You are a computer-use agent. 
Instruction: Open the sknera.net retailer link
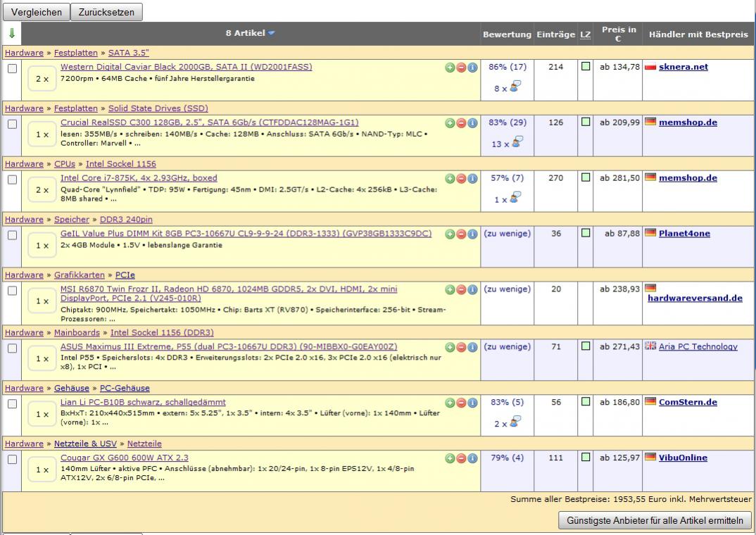point(683,67)
